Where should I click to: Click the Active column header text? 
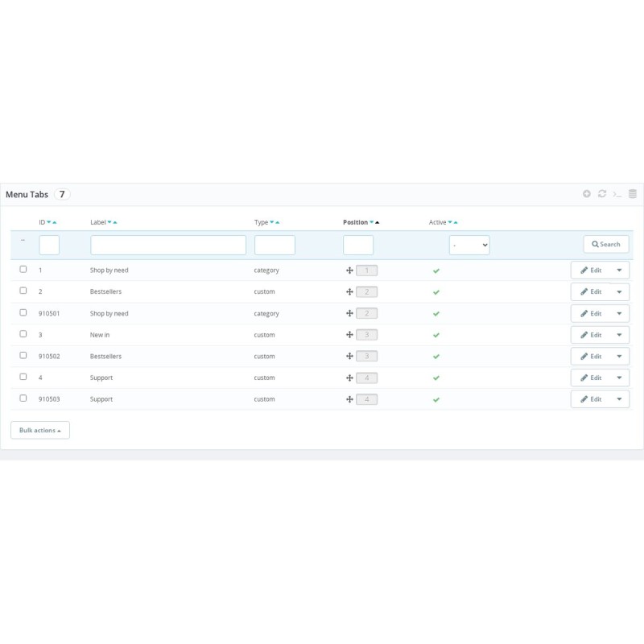437,222
